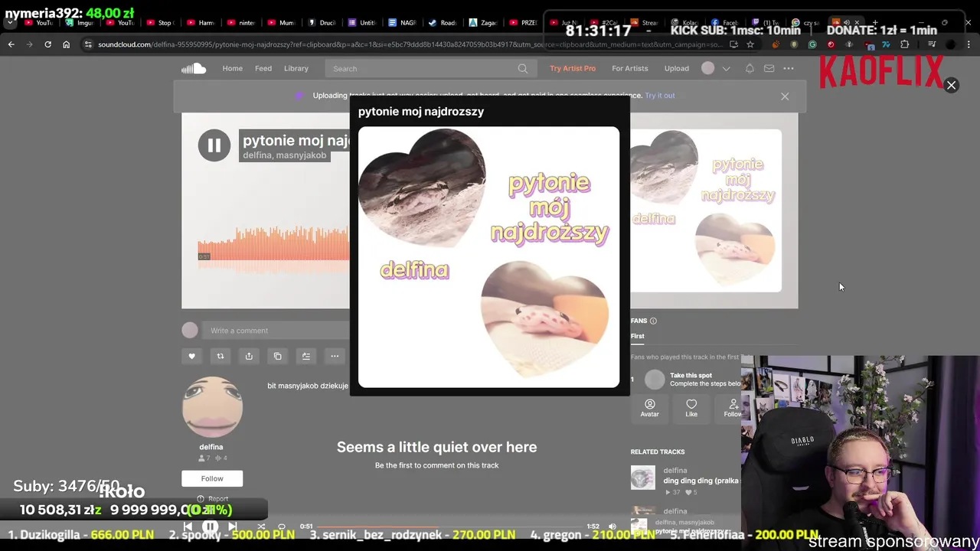This screenshot has height=551, width=980.
Task: Seek on the bottom player progress bar
Action: [x=450, y=527]
